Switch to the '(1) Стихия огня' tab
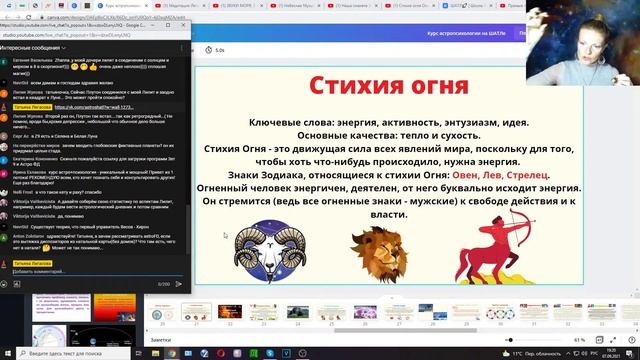The image size is (640, 360). [x=411, y=6]
